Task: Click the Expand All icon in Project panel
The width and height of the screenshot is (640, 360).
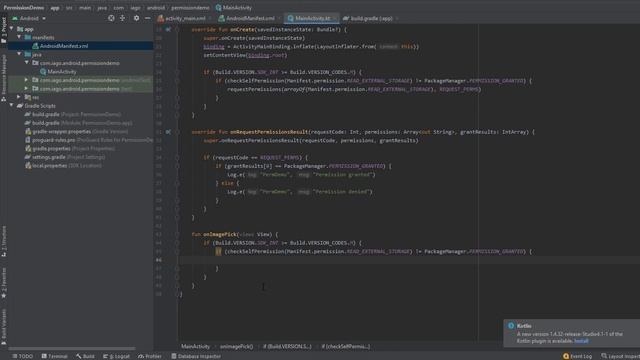Action: click(122, 18)
